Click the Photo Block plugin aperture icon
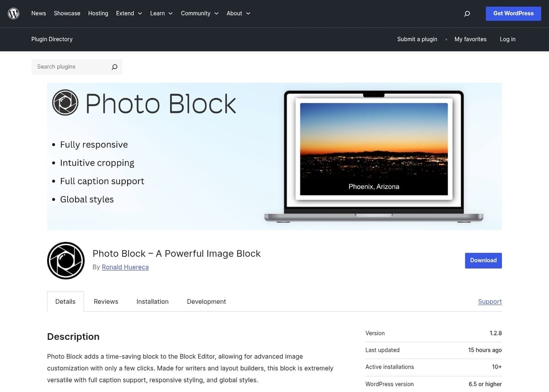The height and width of the screenshot is (392, 549). 66,261
